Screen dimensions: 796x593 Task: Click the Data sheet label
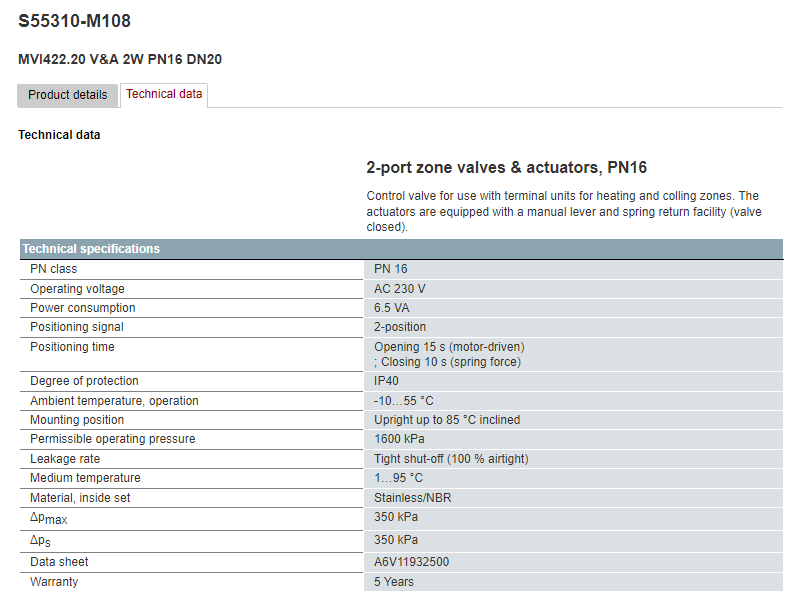59,562
